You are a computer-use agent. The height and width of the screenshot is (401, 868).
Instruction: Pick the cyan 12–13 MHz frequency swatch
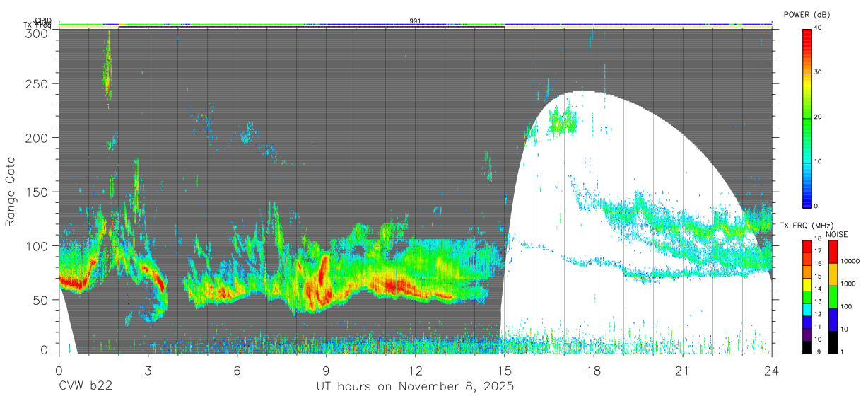(x=807, y=310)
